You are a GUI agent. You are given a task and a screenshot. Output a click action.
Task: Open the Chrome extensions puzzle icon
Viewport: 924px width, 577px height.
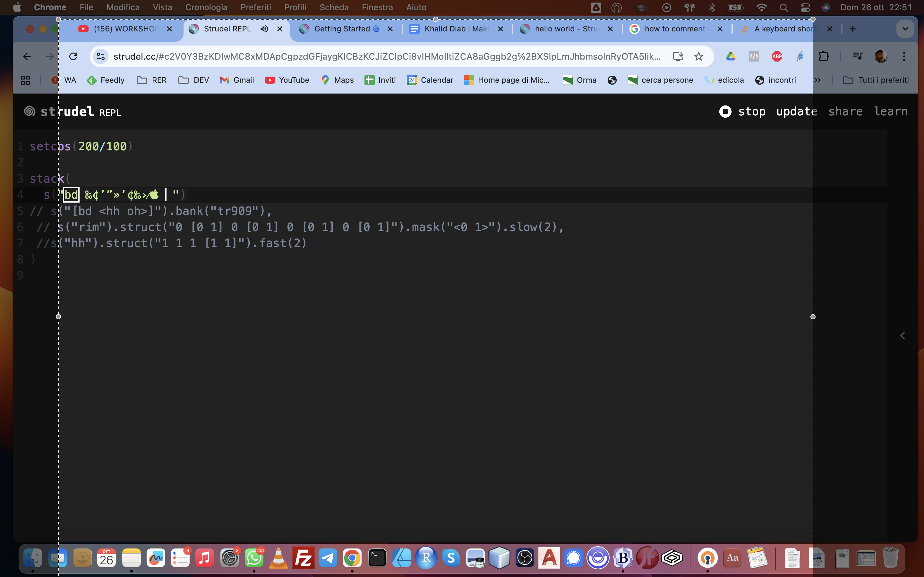[x=824, y=56]
